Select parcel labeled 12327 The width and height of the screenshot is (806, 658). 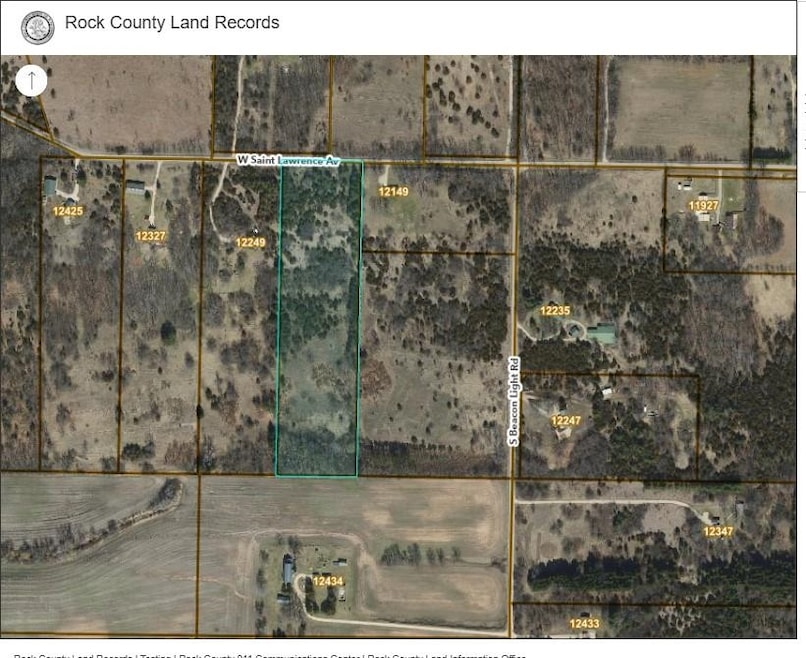[150, 236]
